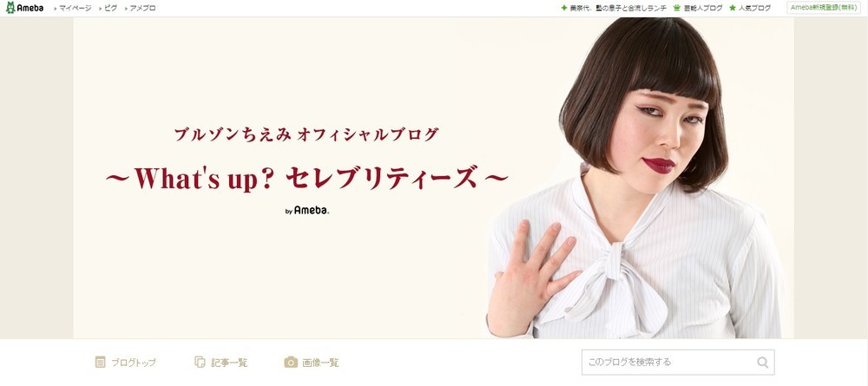Click the crown icon for 芸能人ブログ
This screenshot has height=386, width=868.
coord(676,9)
